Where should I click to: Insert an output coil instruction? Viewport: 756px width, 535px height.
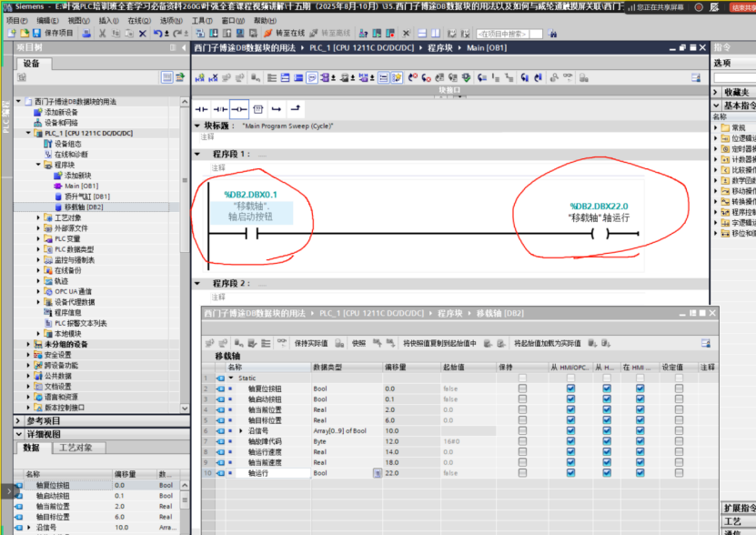pyautogui.click(x=239, y=109)
